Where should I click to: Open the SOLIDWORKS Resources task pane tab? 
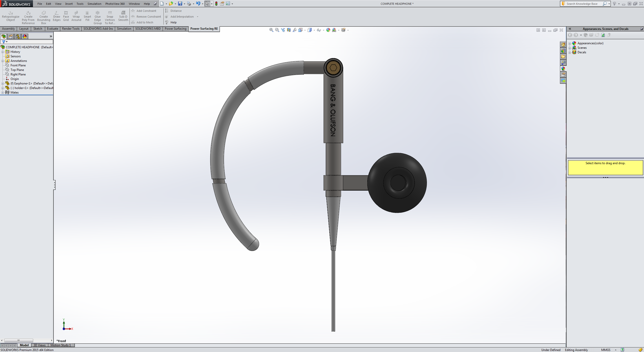click(x=563, y=45)
